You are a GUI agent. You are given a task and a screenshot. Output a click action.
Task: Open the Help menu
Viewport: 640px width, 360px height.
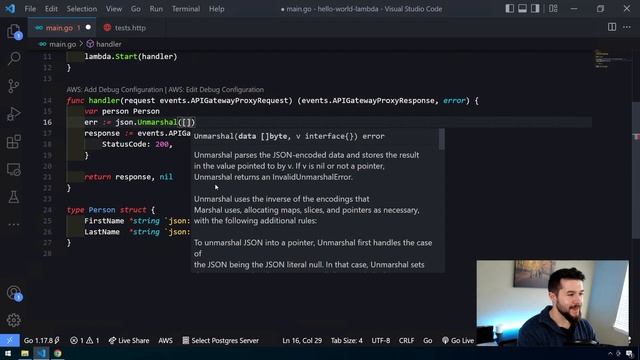pyautogui.click(x=217, y=9)
